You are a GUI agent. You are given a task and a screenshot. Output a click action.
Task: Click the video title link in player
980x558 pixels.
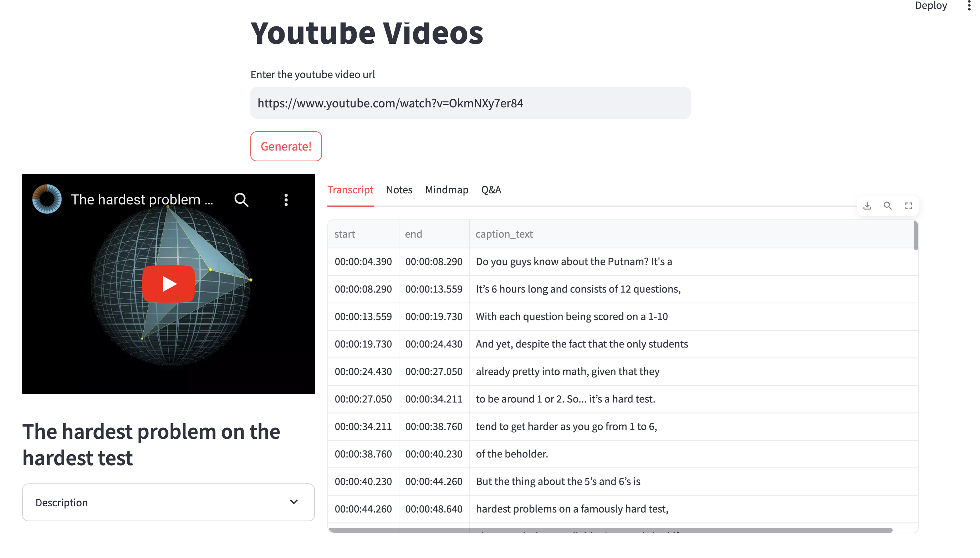pyautogui.click(x=142, y=200)
